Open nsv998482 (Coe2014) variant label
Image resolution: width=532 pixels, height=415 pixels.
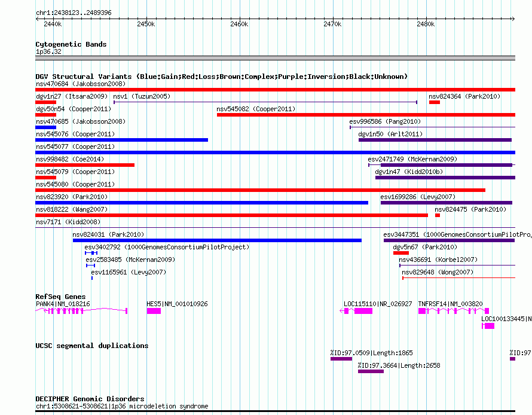(69, 159)
